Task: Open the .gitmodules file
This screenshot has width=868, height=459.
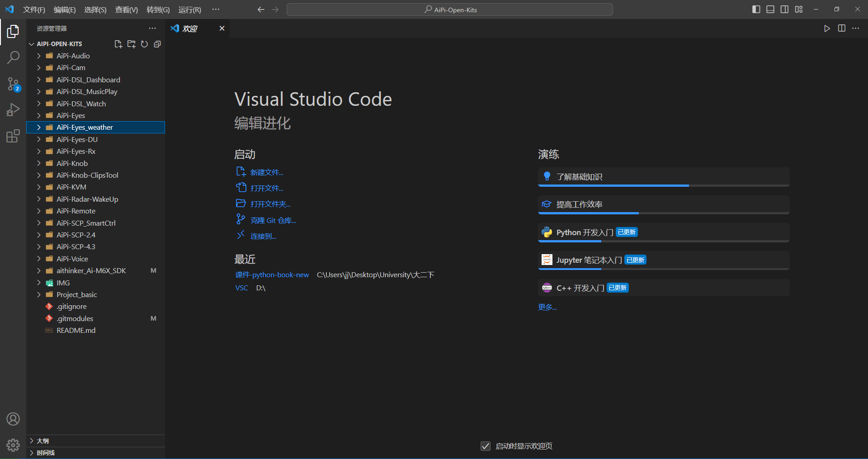Action: (x=96, y=318)
